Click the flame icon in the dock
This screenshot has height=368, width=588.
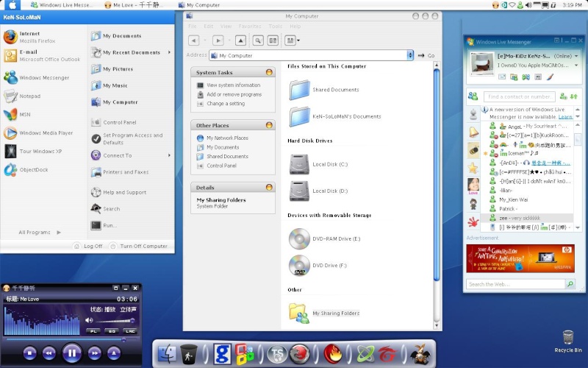[x=333, y=354]
